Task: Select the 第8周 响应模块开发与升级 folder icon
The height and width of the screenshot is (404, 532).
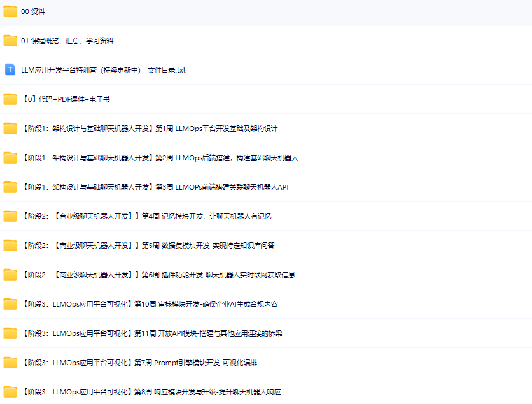Action: [10, 392]
